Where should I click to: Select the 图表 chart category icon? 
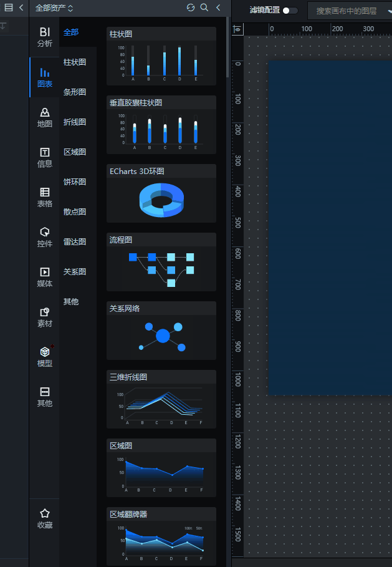pyautogui.click(x=44, y=77)
